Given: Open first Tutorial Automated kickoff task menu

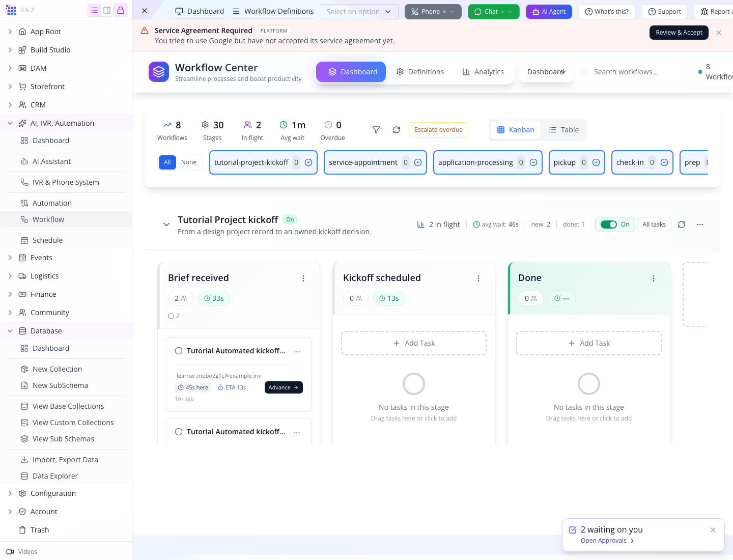Looking at the screenshot, I should click(297, 351).
